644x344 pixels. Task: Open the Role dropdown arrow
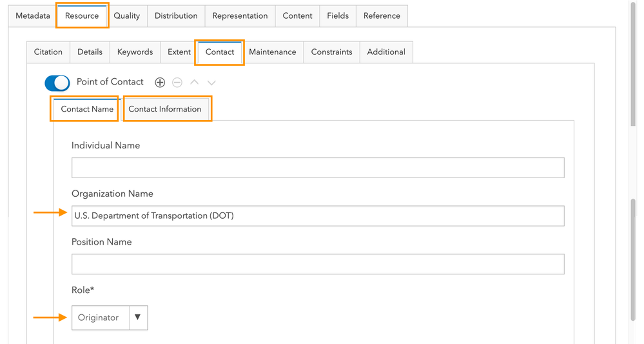[138, 318]
